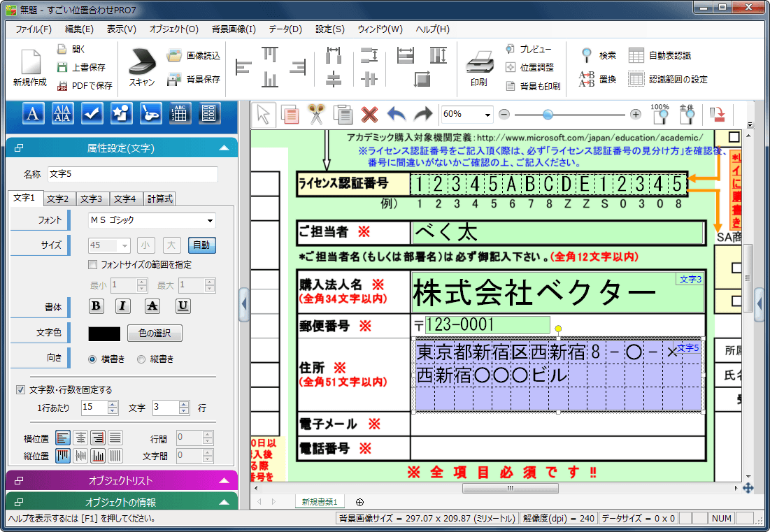Choose 背景も印刷 option
Screen dimensions: 770x532
[533, 86]
